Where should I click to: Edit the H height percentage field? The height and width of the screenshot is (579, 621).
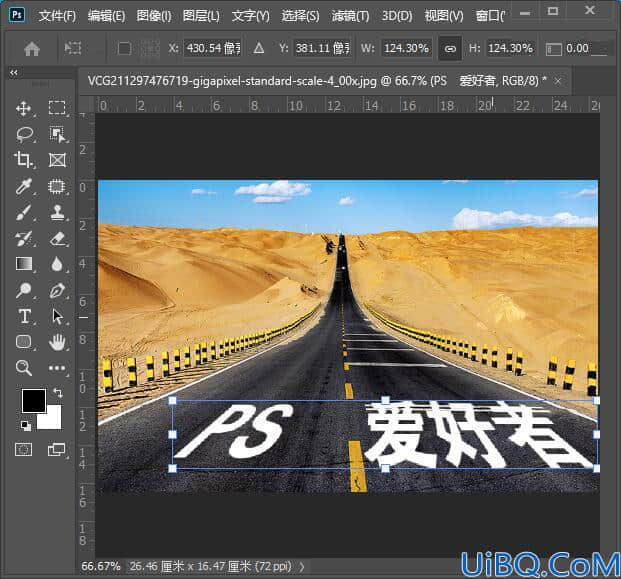(x=510, y=48)
